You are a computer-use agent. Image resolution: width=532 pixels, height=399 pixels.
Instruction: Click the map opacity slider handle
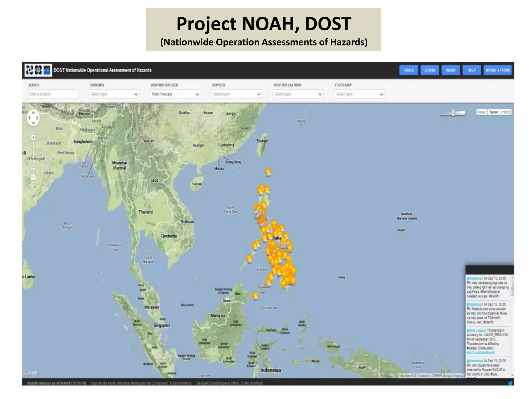(x=453, y=113)
